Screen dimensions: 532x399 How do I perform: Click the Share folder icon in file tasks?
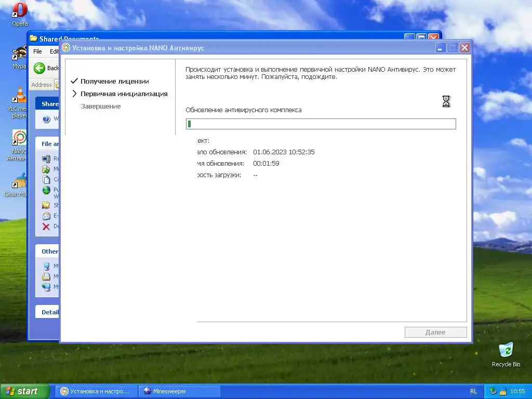tap(46, 205)
